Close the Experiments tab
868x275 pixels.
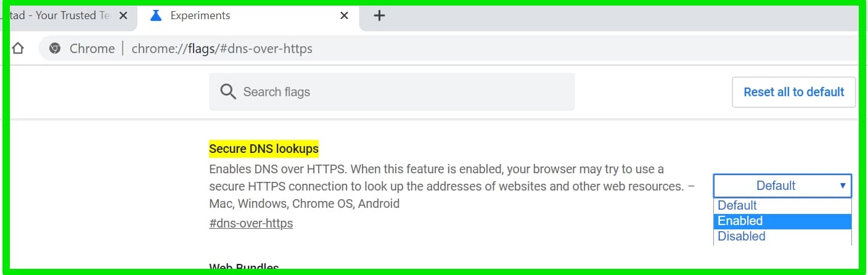click(x=345, y=16)
